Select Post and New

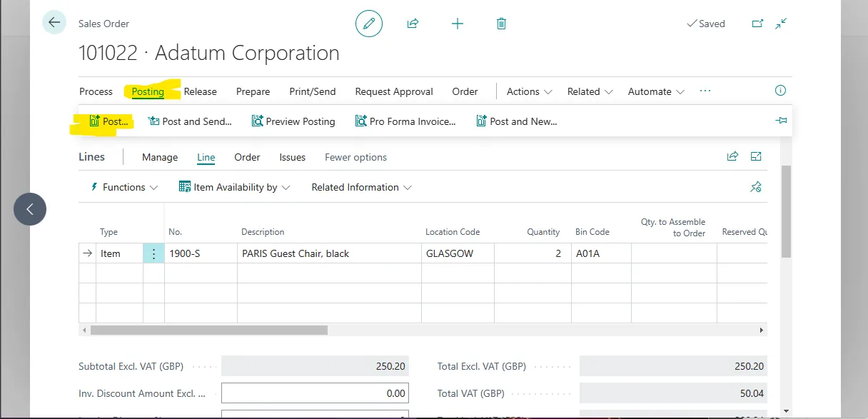tap(516, 121)
